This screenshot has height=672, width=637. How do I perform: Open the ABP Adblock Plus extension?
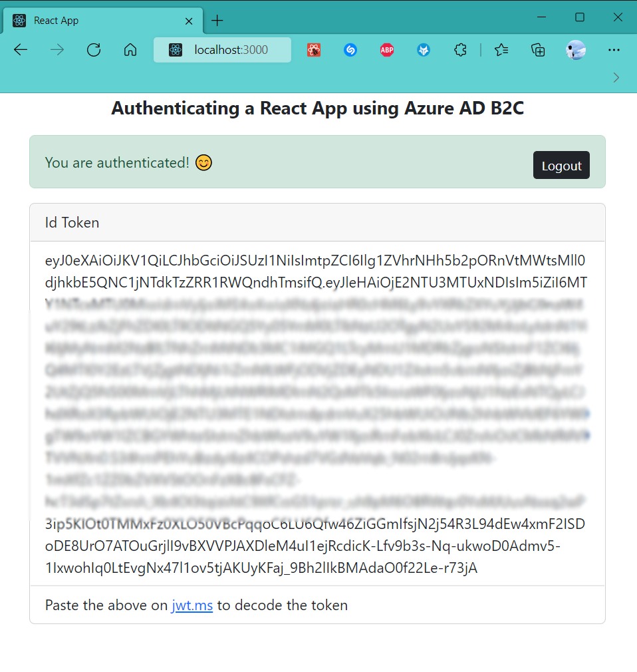click(x=387, y=50)
